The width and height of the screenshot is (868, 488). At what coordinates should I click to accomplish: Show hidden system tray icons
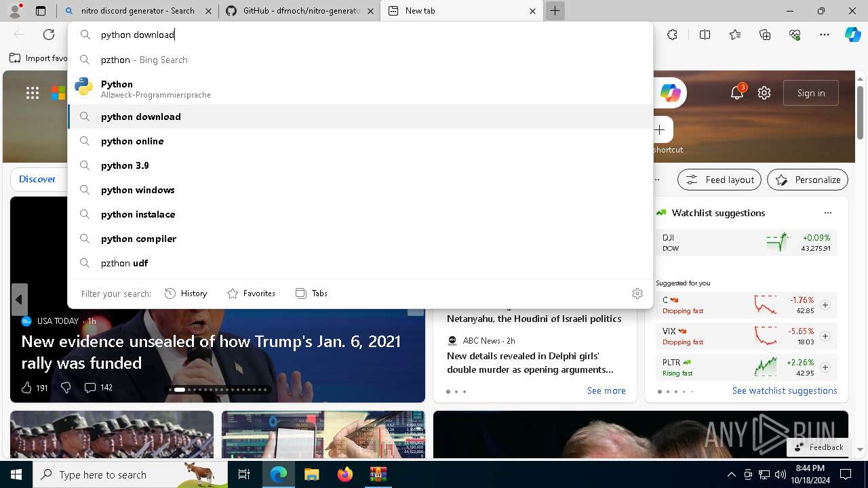pos(731,474)
